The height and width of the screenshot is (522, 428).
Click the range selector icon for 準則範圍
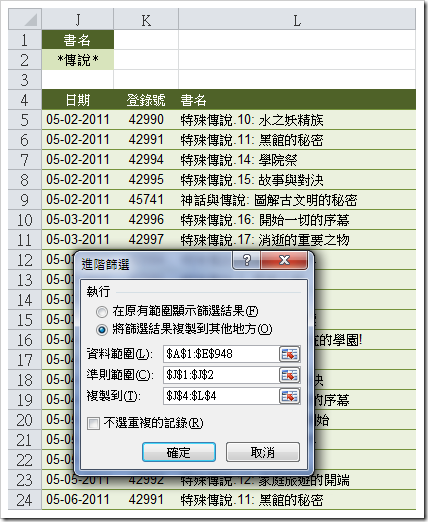point(289,375)
